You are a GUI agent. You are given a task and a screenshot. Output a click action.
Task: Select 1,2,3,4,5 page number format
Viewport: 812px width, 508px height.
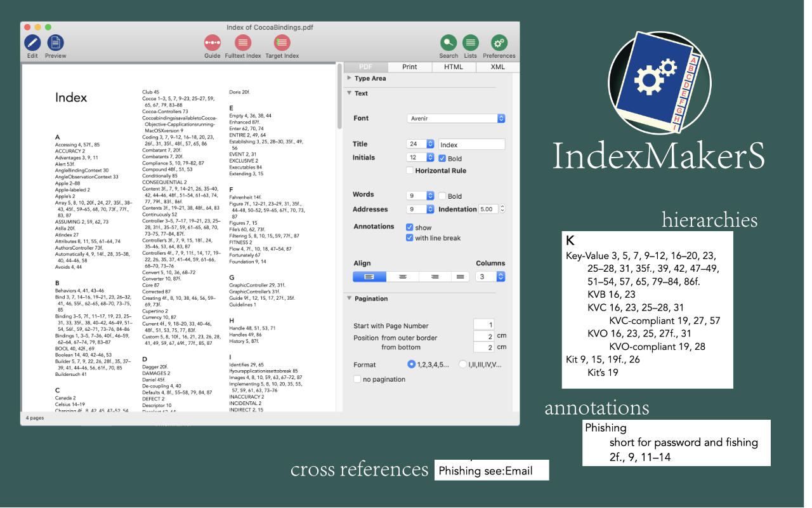pyautogui.click(x=412, y=364)
